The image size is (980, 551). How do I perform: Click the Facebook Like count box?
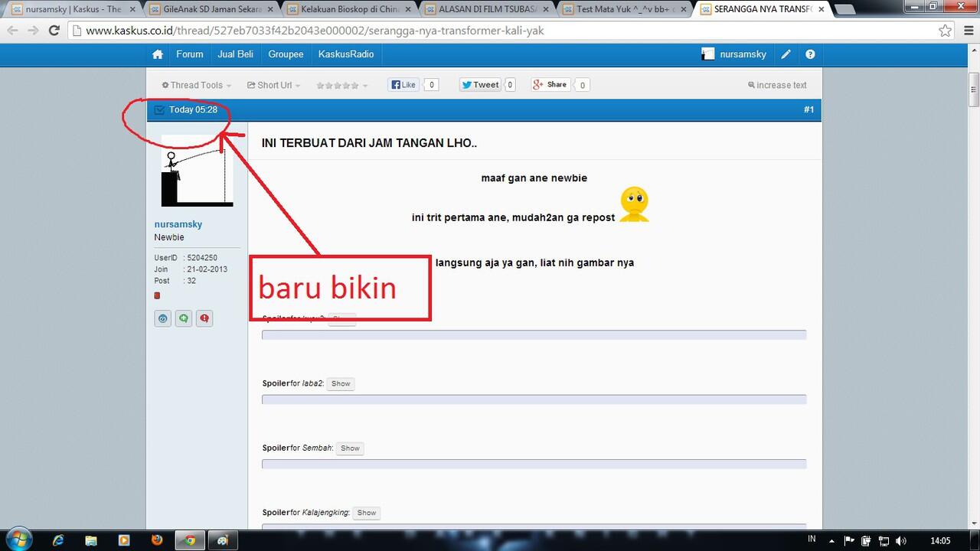click(x=431, y=85)
